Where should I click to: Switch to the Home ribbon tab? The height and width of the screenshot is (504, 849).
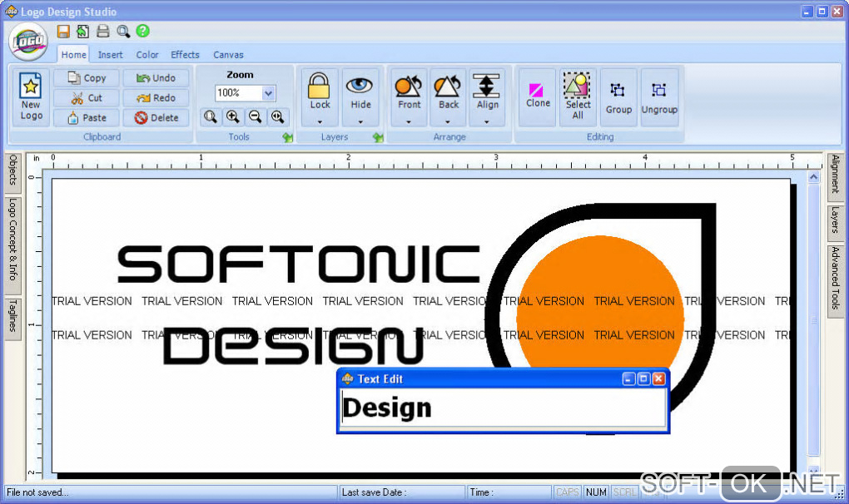point(73,55)
